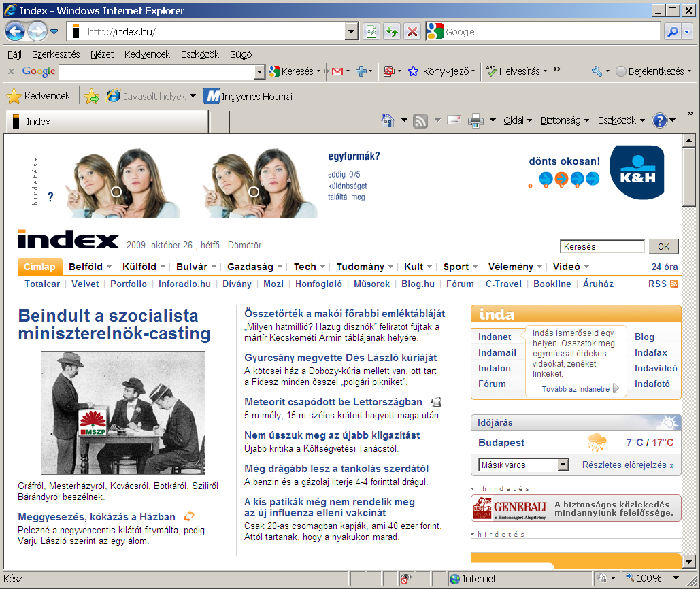The image size is (700, 589).
Task: Close Google toolbar with small x
Action: tap(11, 71)
